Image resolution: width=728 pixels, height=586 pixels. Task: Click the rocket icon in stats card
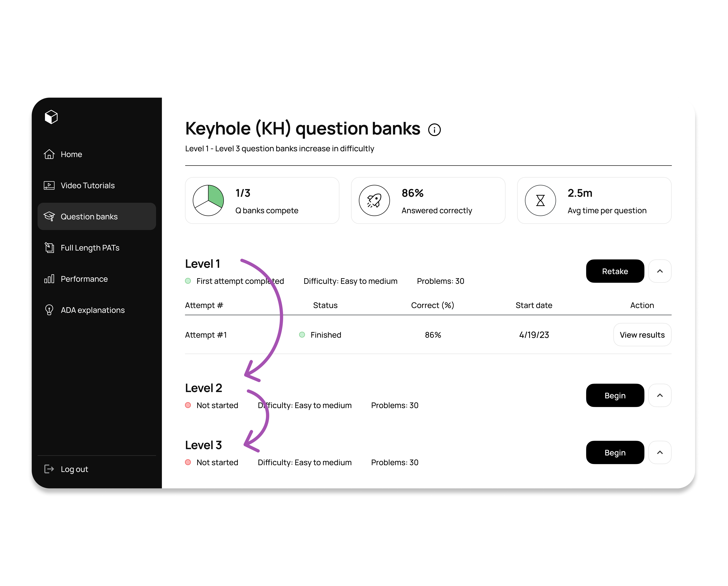374,200
